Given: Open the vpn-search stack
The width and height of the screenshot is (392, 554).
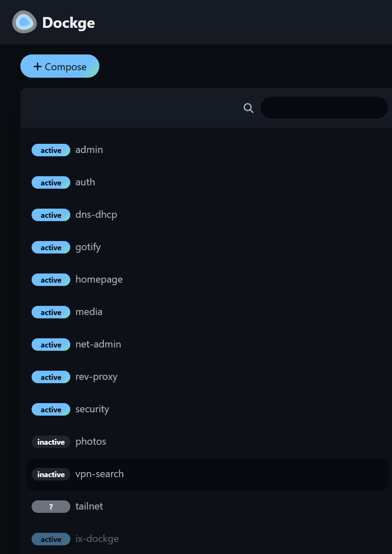Looking at the screenshot, I should 100,474.
